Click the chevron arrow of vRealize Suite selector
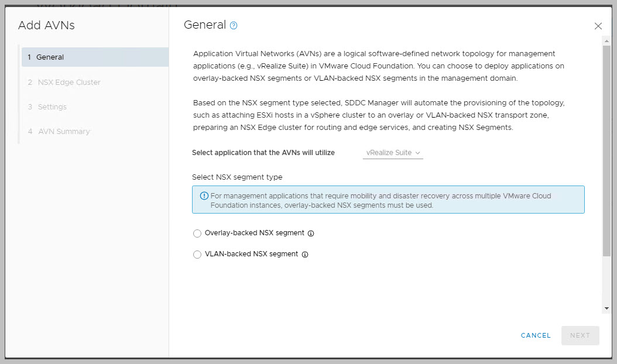The height and width of the screenshot is (364, 617). (x=418, y=153)
